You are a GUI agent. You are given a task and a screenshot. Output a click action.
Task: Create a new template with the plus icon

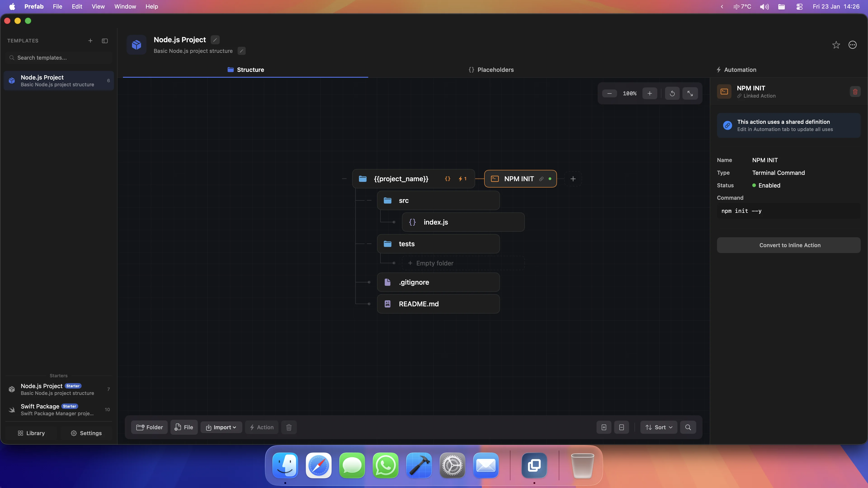[x=90, y=41]
